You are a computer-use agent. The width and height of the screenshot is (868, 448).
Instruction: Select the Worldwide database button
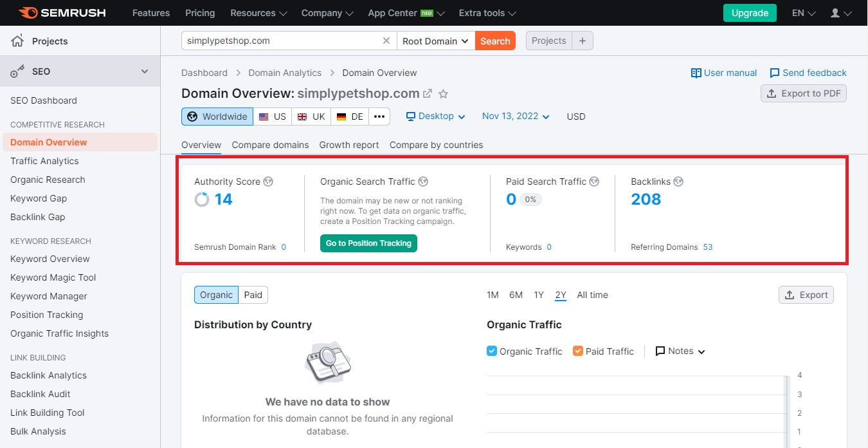pyautogui.click(x=217, y=117)
